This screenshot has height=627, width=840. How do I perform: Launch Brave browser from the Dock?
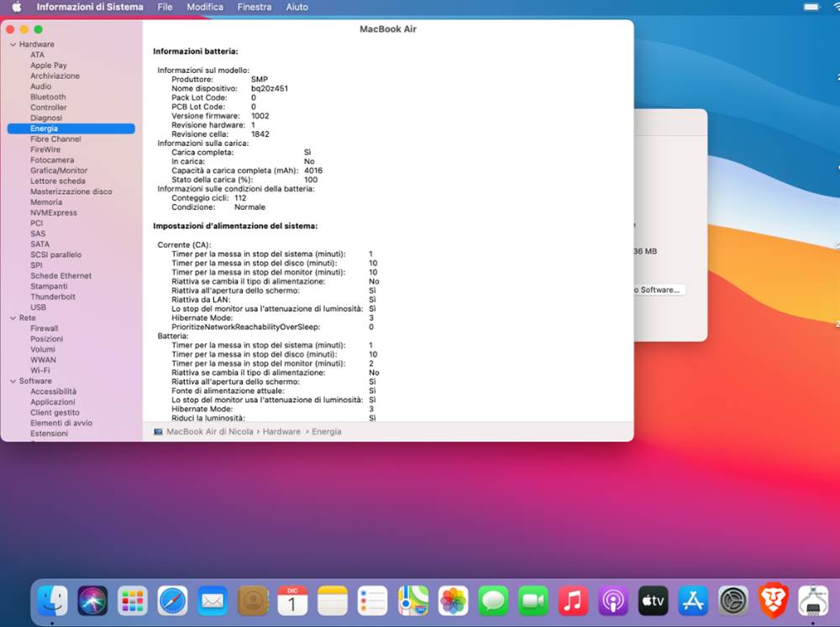pyautogui.click(x=773, y=600)
